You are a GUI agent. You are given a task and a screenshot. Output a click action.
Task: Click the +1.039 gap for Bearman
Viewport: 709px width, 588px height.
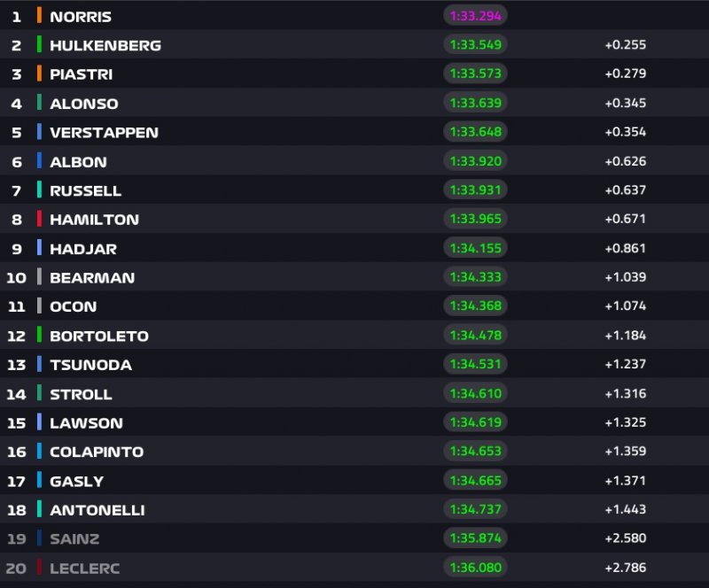[625, 277]
